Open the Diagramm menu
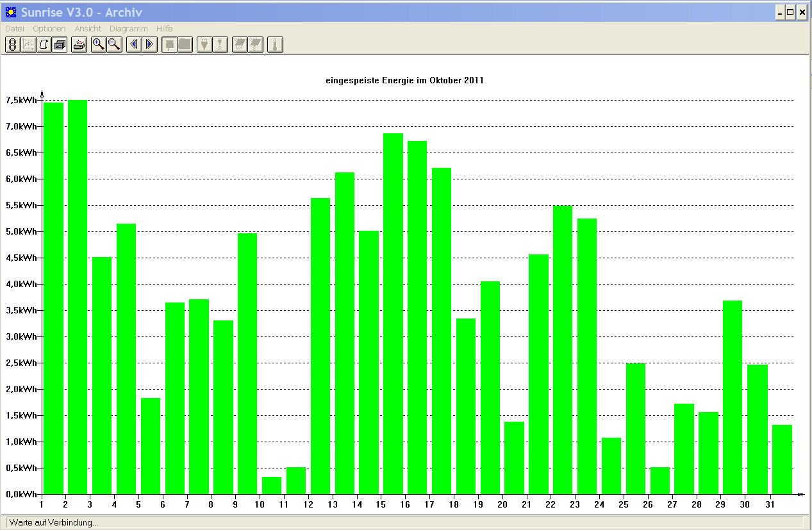 129,29
